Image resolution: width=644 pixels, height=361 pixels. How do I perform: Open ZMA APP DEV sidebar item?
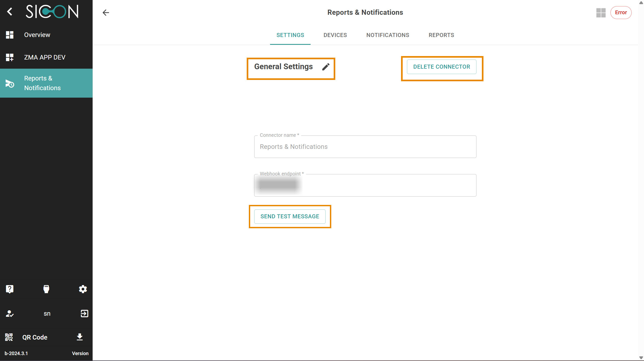click(45, 57)
